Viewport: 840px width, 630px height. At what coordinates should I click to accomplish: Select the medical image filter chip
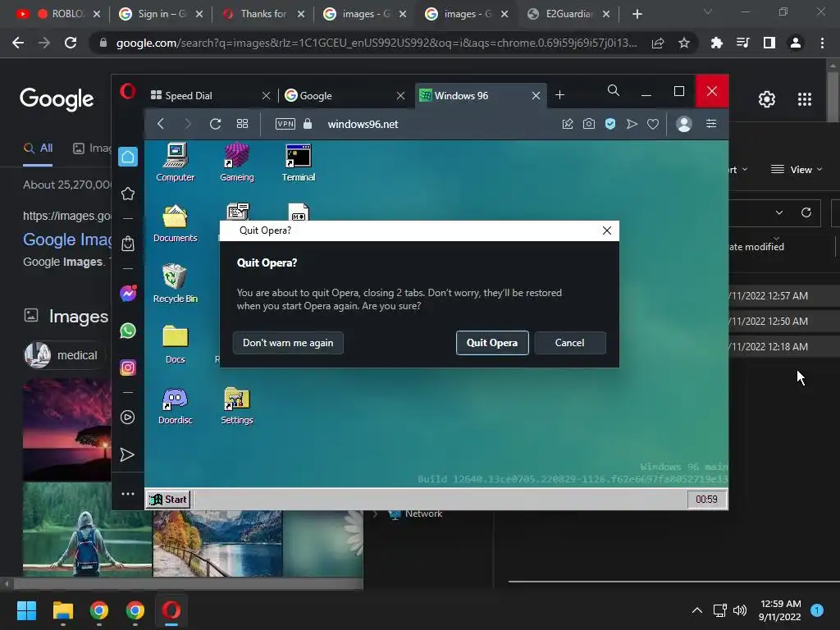pos(64,355)
